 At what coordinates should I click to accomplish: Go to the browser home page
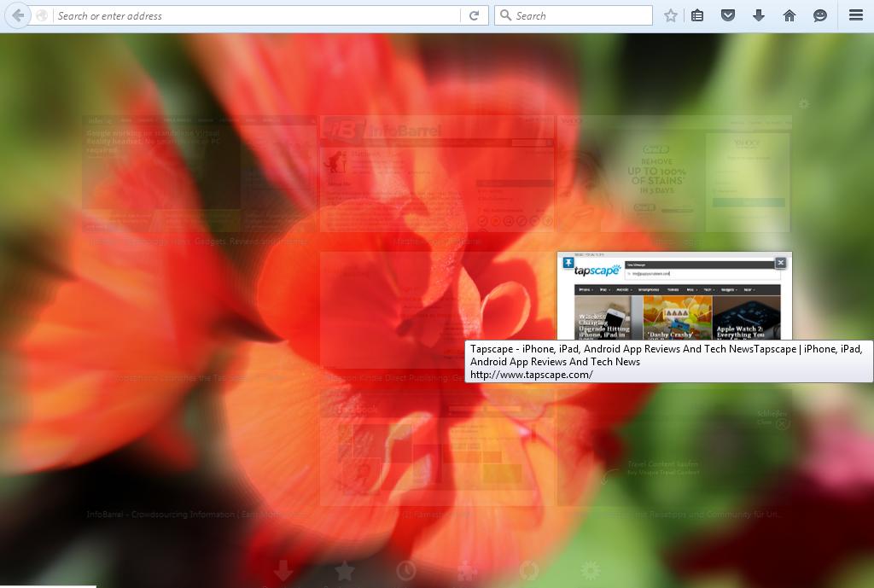tap(790, 15)
